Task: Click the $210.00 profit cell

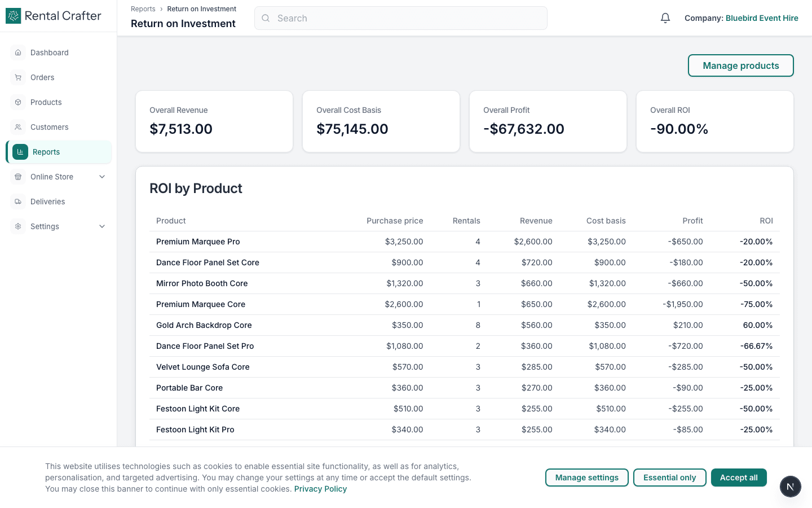Action: click(688, 325)
